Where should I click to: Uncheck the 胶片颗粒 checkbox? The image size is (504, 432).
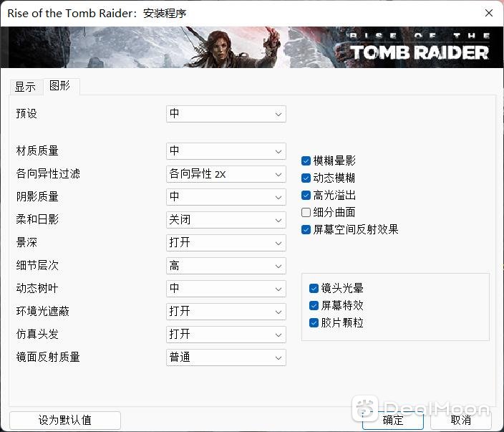click(314, 322)
